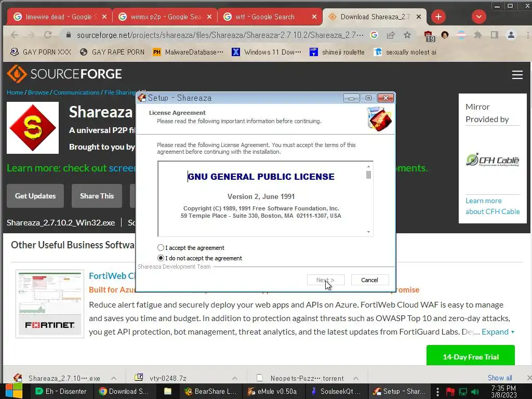Click the volume speaker tray icon
The height and width of the screenshot is (399, 532).
click(x=475, y=392)
